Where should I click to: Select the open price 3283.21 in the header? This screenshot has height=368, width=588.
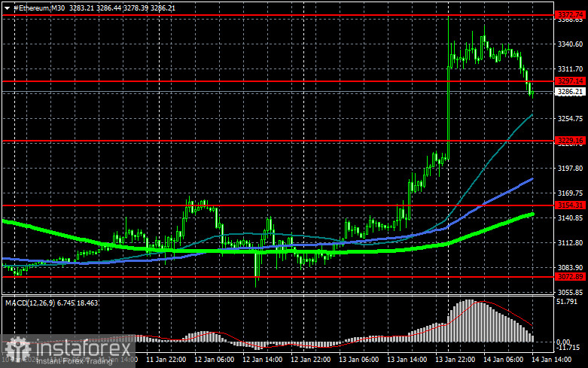81,8
